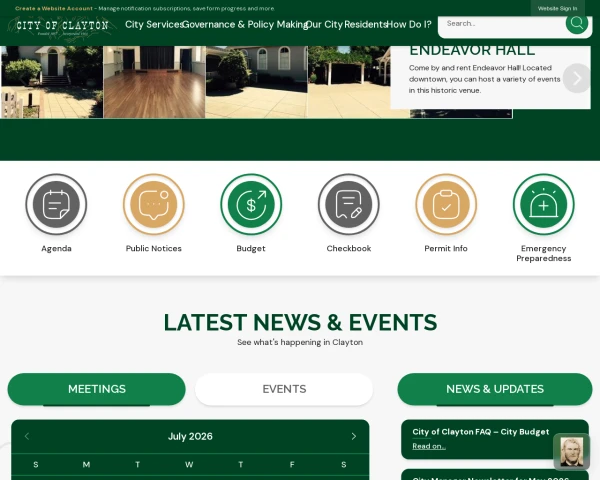Switch to the Events tab

(284, 389)
